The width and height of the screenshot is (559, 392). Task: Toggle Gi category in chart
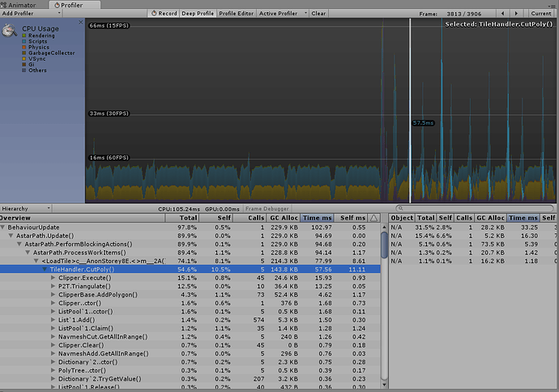(x=23, y=65)
